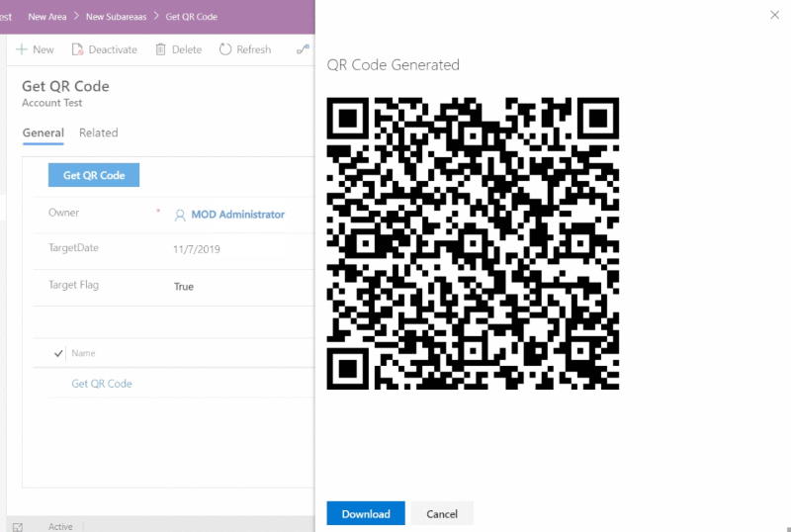Screen dimensions: 791x532
Task: Click the Account Test entity label
Action: point(52,103)
